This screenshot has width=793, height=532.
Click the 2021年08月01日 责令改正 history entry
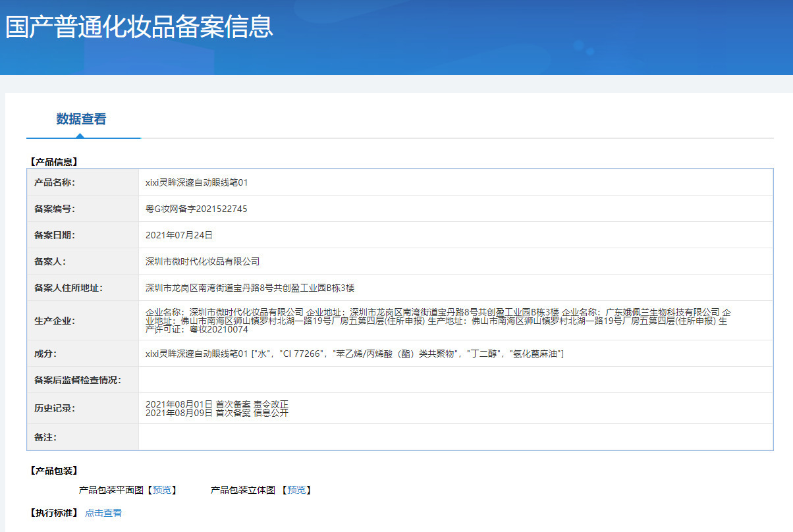coord(217,404)
